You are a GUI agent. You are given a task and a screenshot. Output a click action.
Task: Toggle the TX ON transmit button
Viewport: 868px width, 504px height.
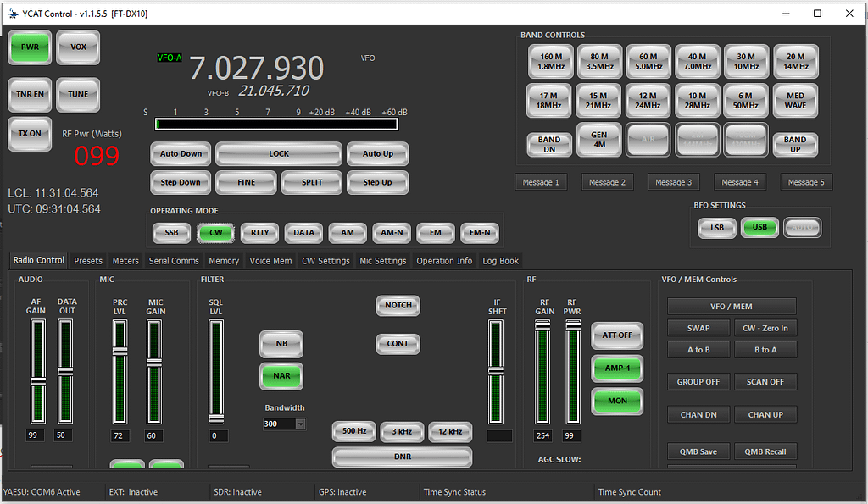pyautogui.click(x=30, y=133)
